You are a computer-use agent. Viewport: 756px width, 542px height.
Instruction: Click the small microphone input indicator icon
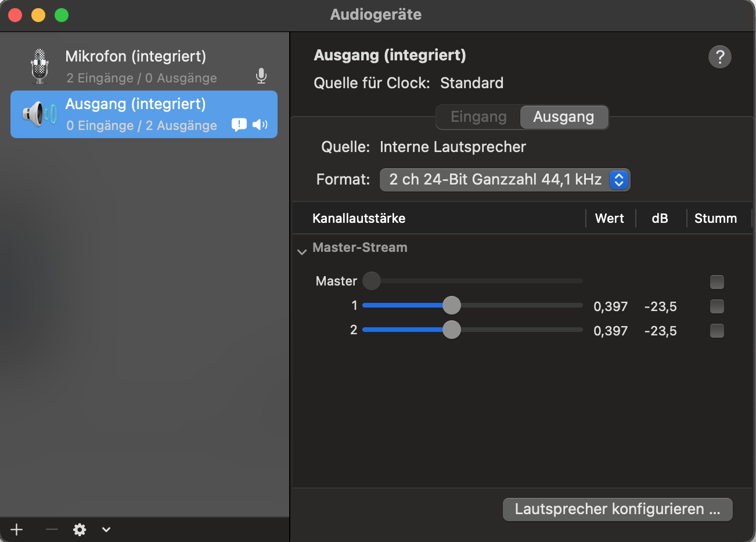click(261, 76)
